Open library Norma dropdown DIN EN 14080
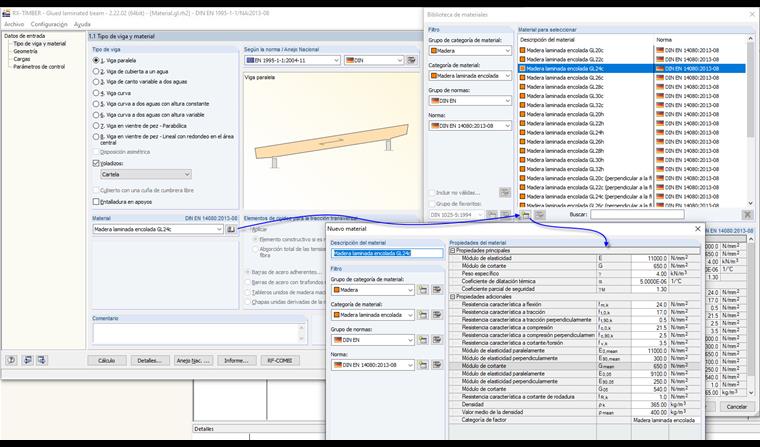This screenshot has height=447, width=760. 470,126
